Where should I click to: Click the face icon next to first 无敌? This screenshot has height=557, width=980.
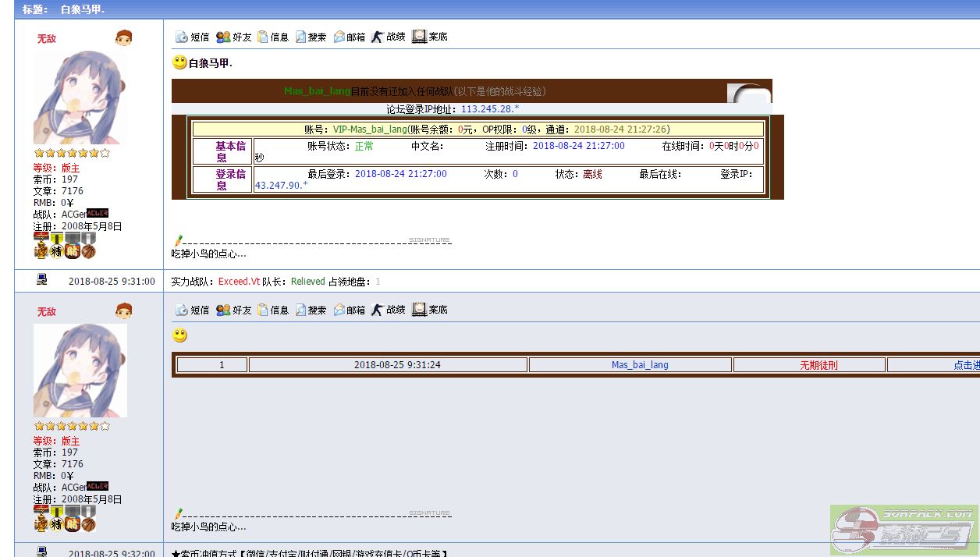[123, 38]
